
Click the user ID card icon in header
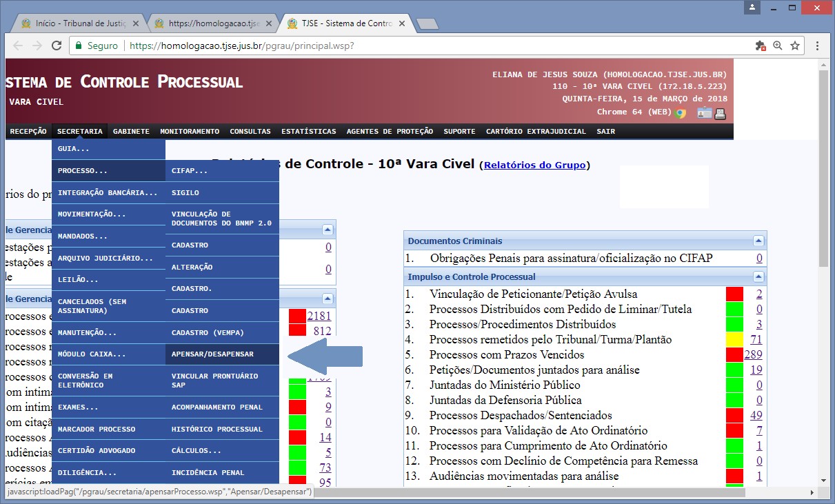coord(704,114)
